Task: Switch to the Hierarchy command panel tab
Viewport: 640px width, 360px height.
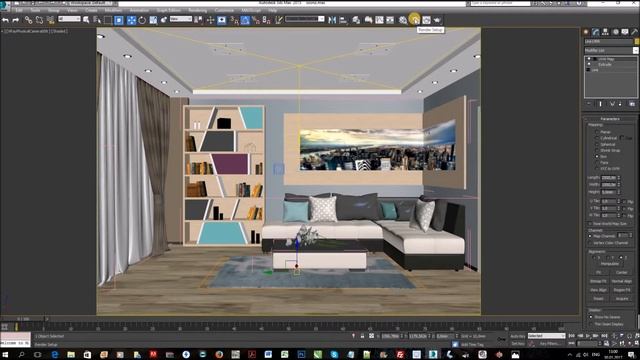Action: (605, 32)
